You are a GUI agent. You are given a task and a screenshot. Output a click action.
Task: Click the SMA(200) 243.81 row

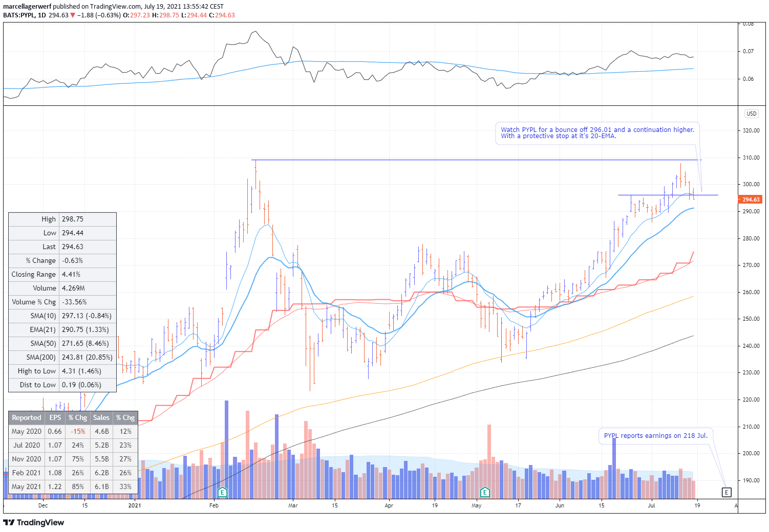coord(62,357)
